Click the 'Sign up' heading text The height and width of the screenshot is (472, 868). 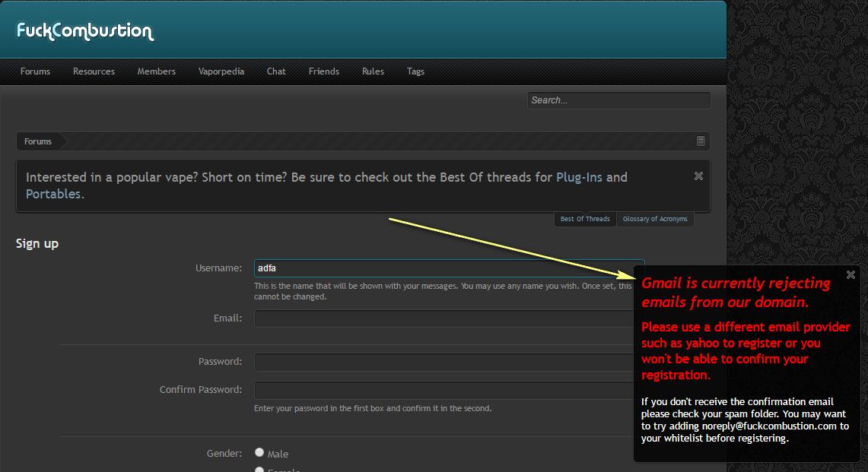click(37, 243)
